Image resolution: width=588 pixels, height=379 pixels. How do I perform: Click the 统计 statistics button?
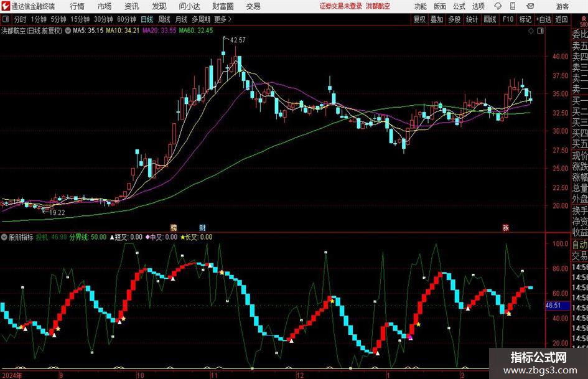(472, 19)
